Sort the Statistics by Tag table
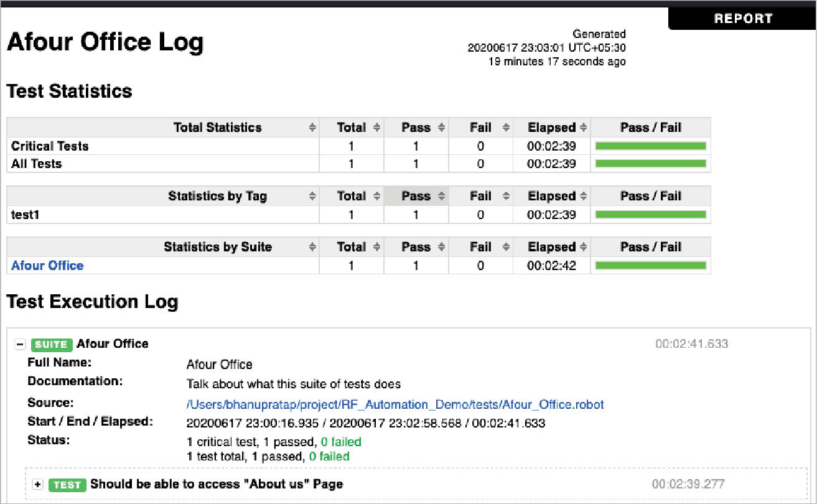Viewport: 817px width, 504px height. [313, 196]
